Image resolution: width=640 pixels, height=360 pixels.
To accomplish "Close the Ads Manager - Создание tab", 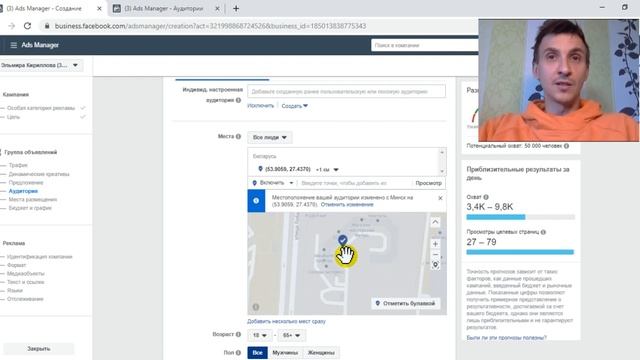I will [x=99, y=9].
